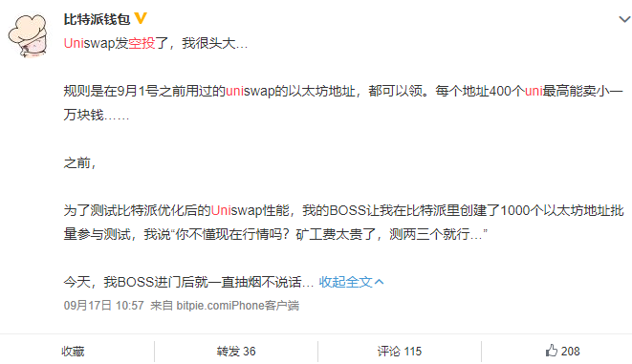632x364 pixels.
Task: Expand the post options chevron menu
Action: click(x=624, y=19)
